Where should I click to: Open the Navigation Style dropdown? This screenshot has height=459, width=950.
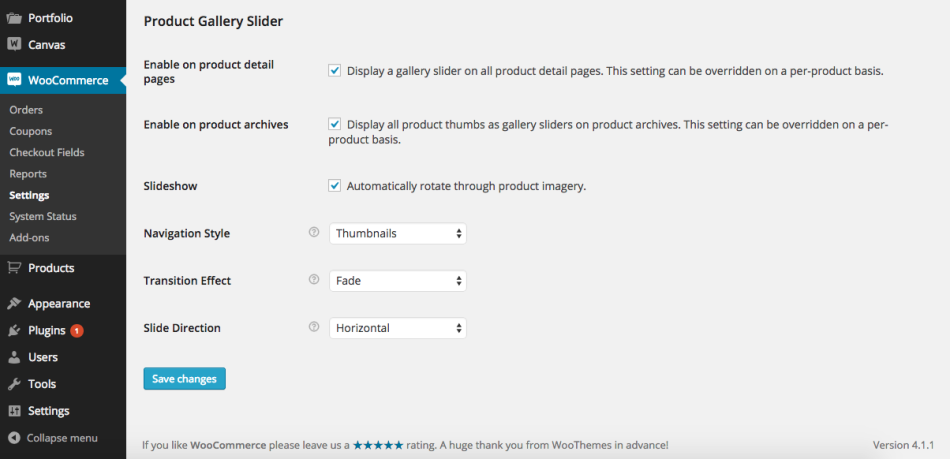pos(398,233)
